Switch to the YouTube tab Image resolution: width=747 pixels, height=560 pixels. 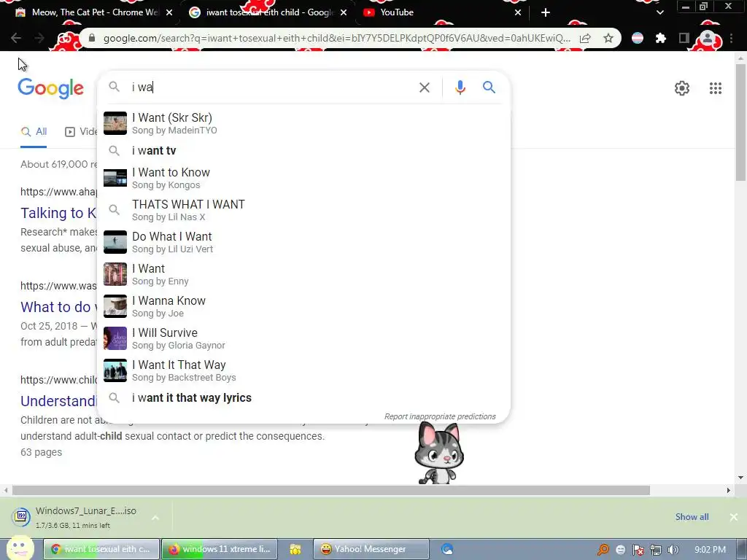[x=442, y=12]
